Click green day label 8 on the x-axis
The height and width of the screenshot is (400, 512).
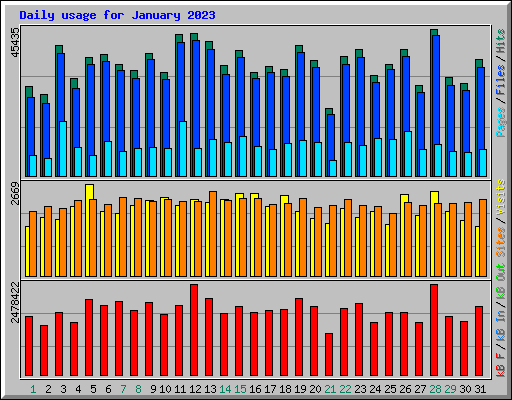(138, 389)
